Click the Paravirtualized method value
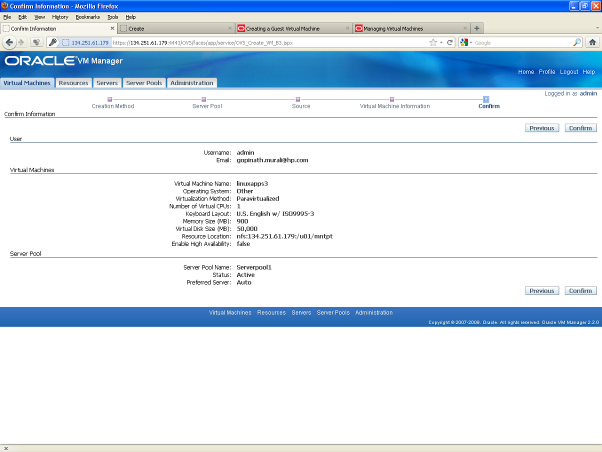The height and width of the screenshot is (452, 602). (x=258, y=199)
